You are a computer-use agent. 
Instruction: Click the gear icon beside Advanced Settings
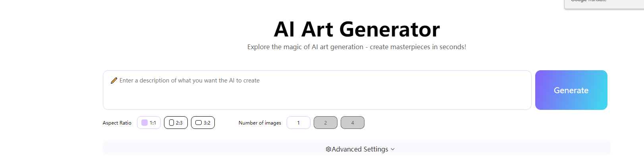328,149
